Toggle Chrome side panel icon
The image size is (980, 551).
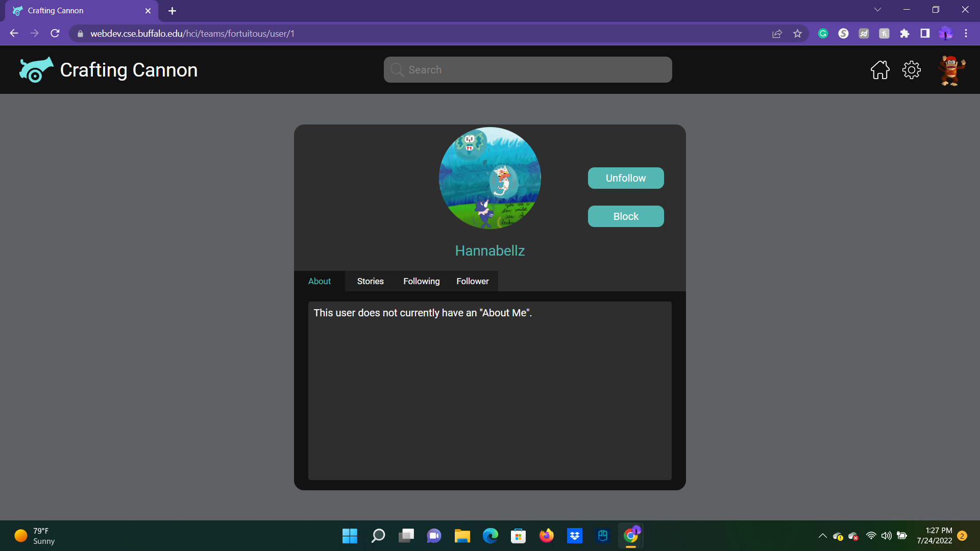click(x=925, y=34)
